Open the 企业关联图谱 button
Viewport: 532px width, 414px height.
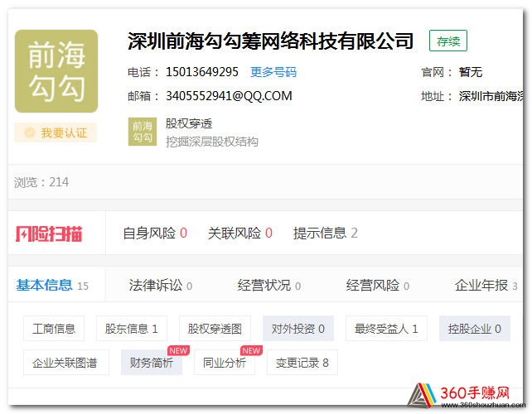[x=66, y=363]
